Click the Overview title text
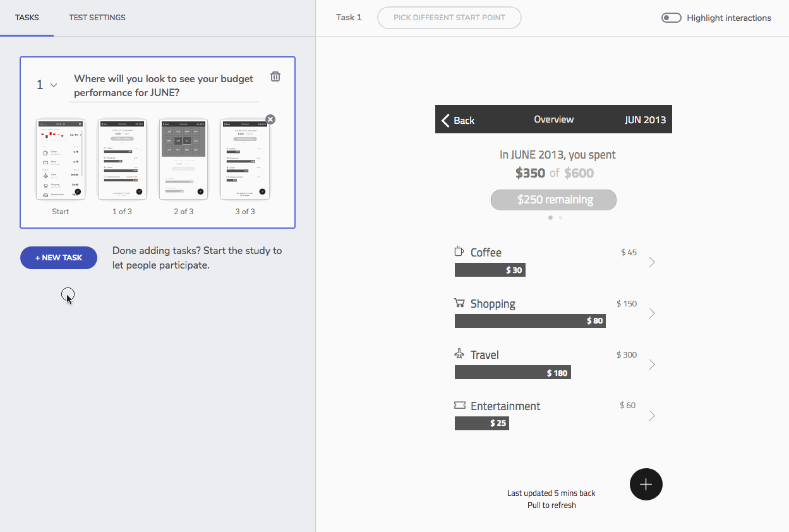This screenshot has height=532, width=789. [x=554, y=119]
